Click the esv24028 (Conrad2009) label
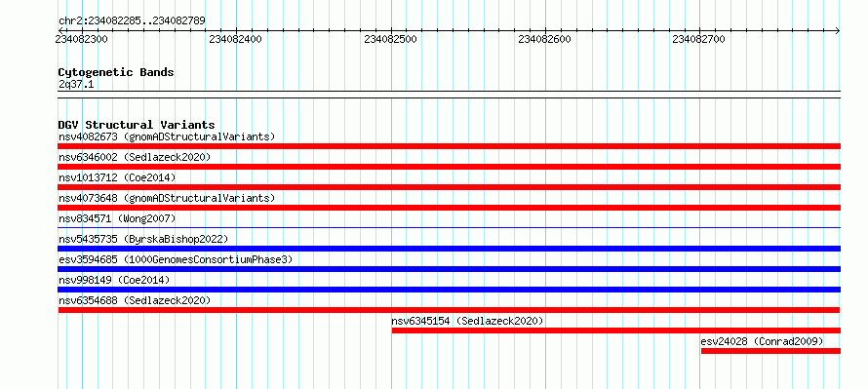Screen dimensions: 868x389 point(762,341)
